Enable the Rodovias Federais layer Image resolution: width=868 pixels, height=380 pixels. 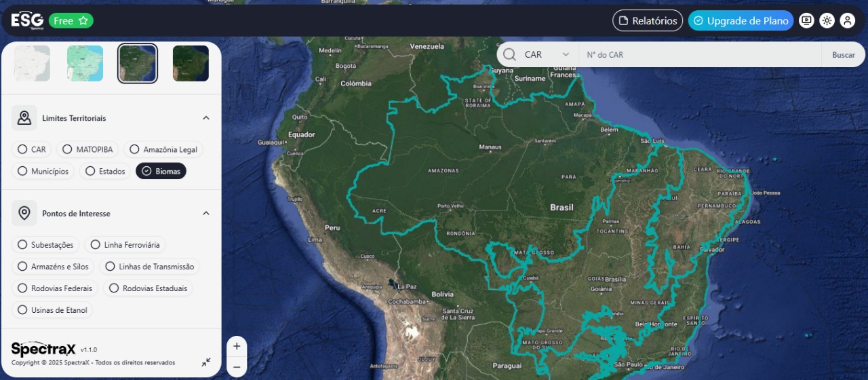pos(55,288)
